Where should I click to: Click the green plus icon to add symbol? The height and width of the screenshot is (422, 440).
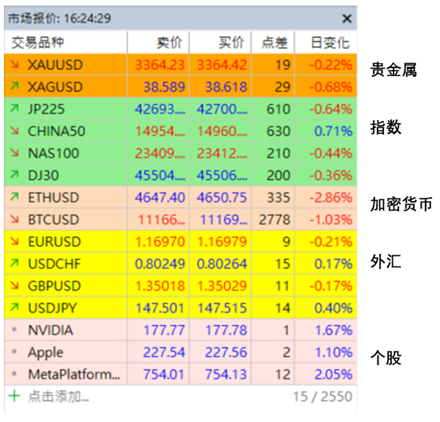point(14,396)
